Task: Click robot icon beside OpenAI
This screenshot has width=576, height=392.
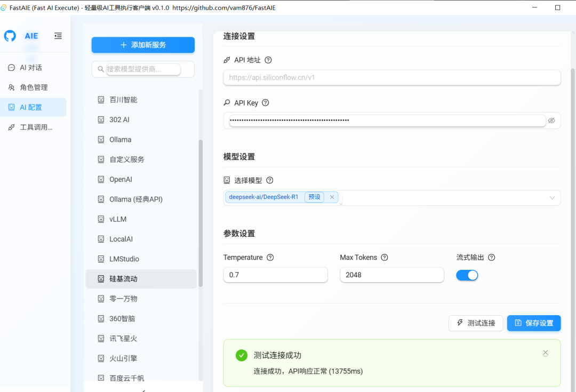Action: pos(101,179)
